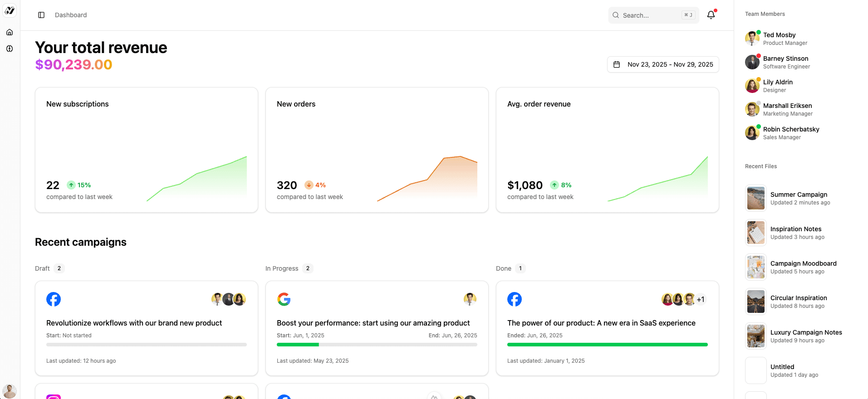Open Ted Mosby team member profile
868x399 pixels.
[779, 39]
